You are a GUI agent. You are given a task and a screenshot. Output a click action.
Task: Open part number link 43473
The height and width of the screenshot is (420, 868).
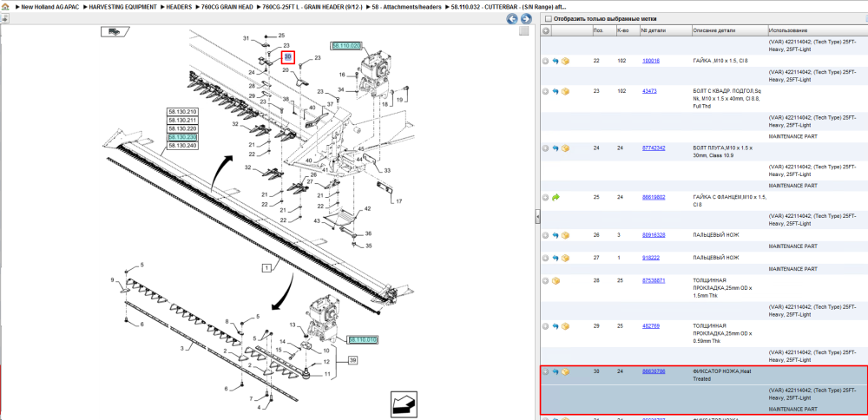649,91
